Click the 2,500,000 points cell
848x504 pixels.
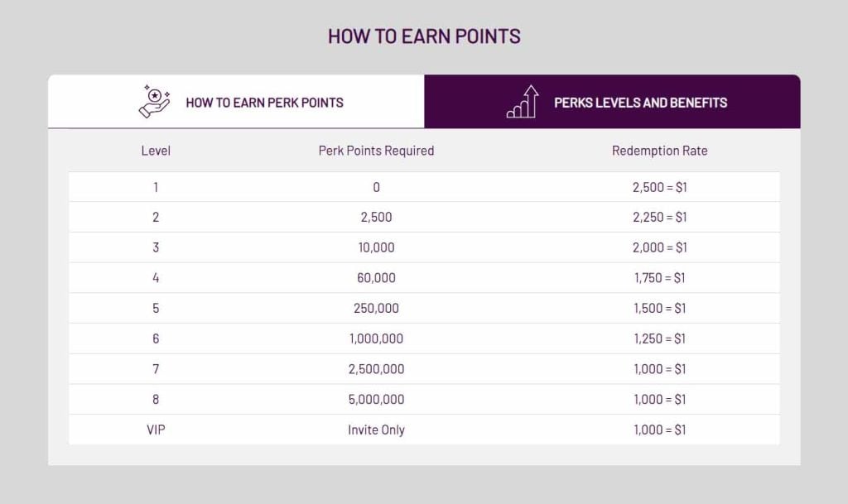(376, 368)
